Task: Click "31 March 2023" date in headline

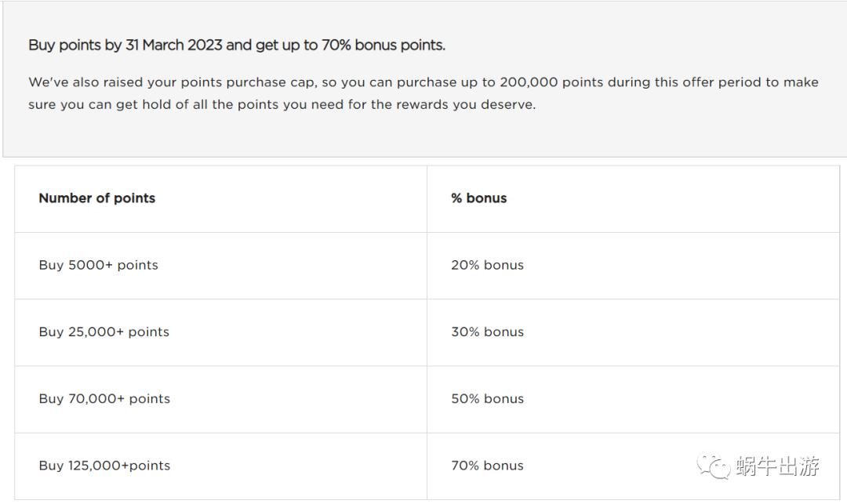Action: pyautogui.click(x=173, y=45)
